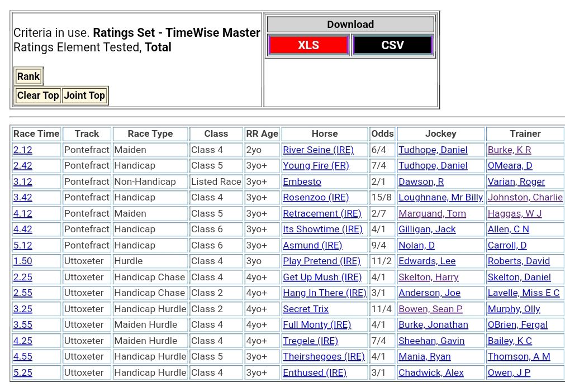The width and height of the screenshot is (565, 392).
Task: Open the 5.25 Uttoxeter race link
Action: point(23,373)
